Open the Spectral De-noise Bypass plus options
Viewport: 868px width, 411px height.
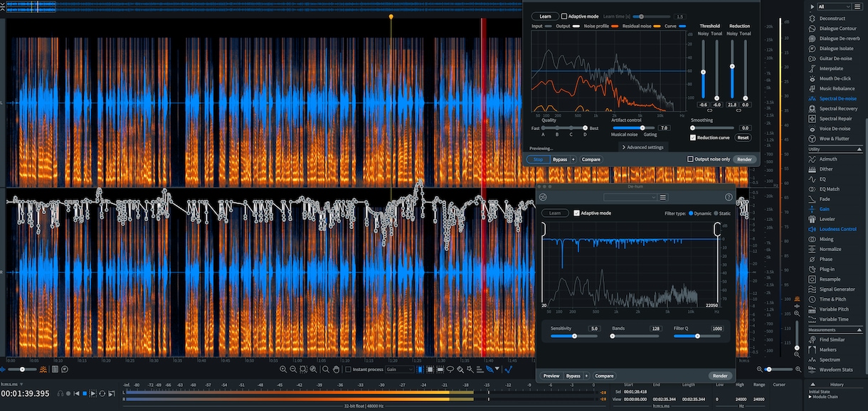[x=573, y=159]
